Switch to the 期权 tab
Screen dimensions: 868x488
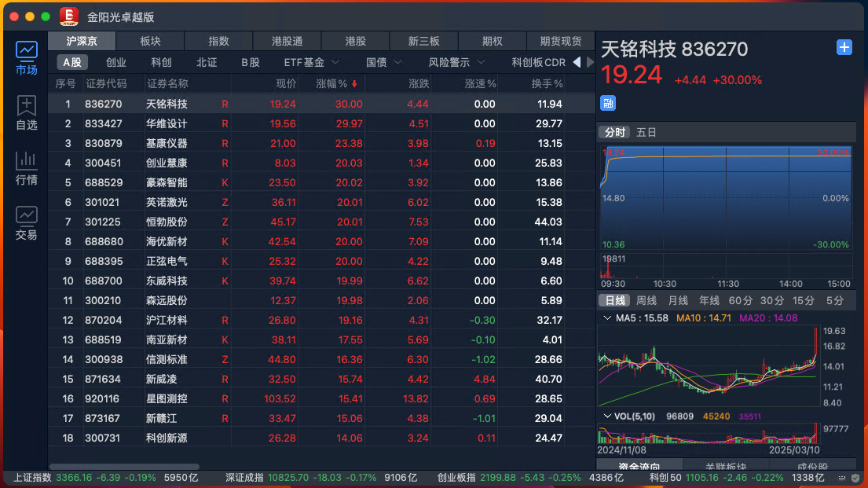[x=492, y=41]
